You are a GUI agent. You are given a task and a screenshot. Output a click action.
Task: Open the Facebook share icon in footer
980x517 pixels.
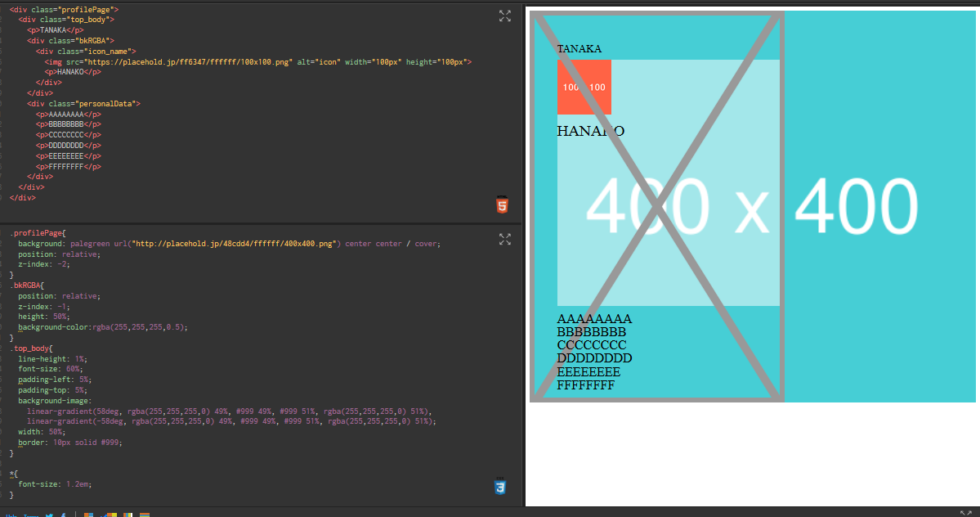(x=63, y=515)
